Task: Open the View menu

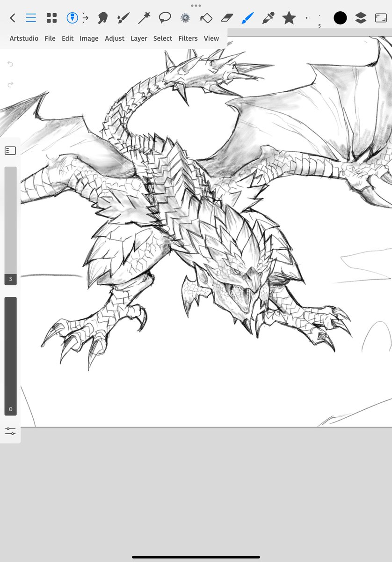Action: [x=211, y=38]
